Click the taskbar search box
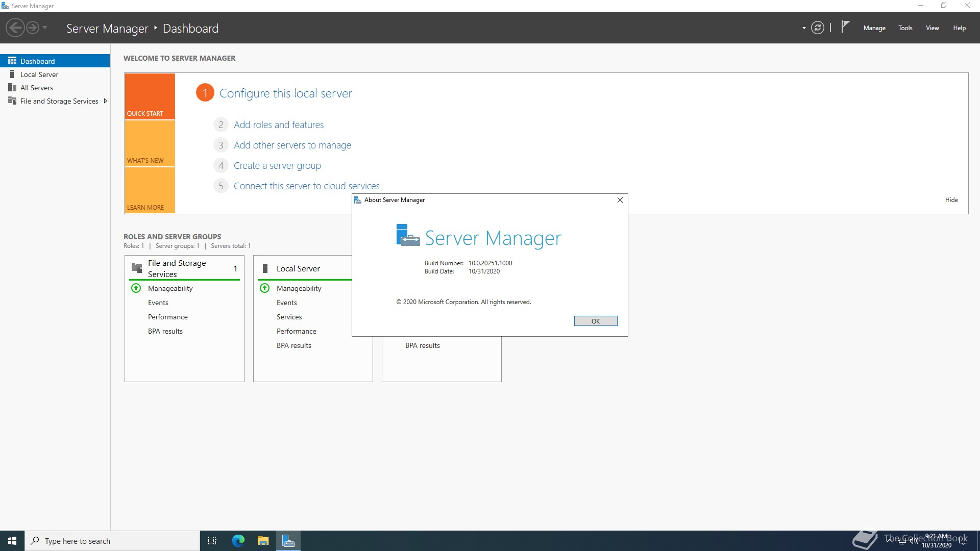 [112, 541]
